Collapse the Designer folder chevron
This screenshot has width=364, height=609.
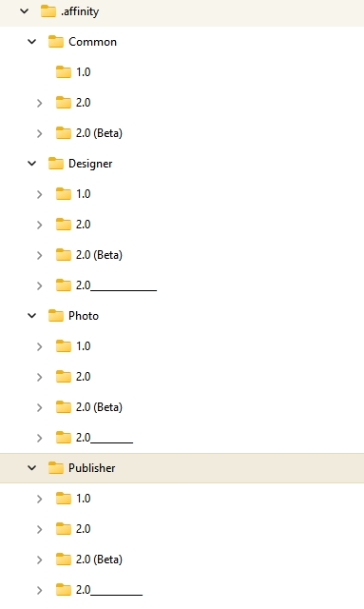(32, 164)
